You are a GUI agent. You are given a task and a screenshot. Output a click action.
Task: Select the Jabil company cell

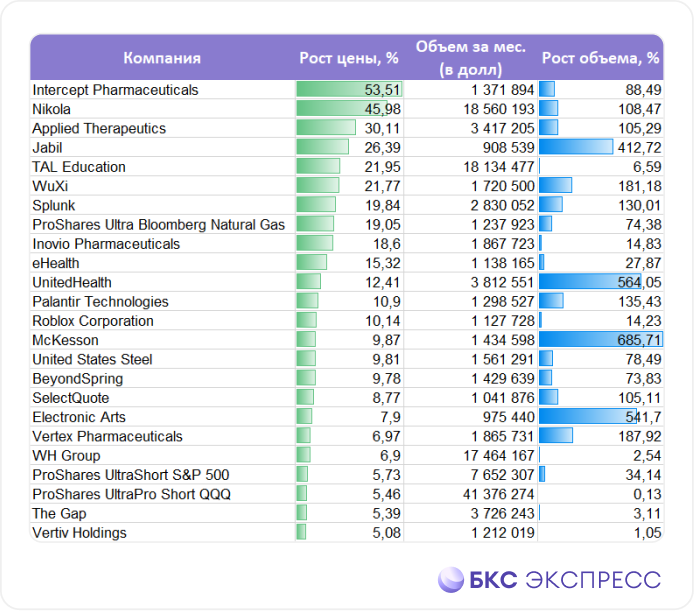pyautogui.click(x=162, y=147)
